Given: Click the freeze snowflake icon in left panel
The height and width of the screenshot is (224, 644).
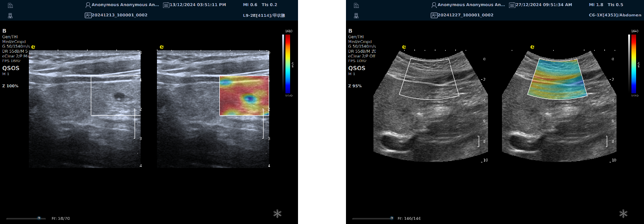Looking at the screenshot, I should tap(277, 214).
